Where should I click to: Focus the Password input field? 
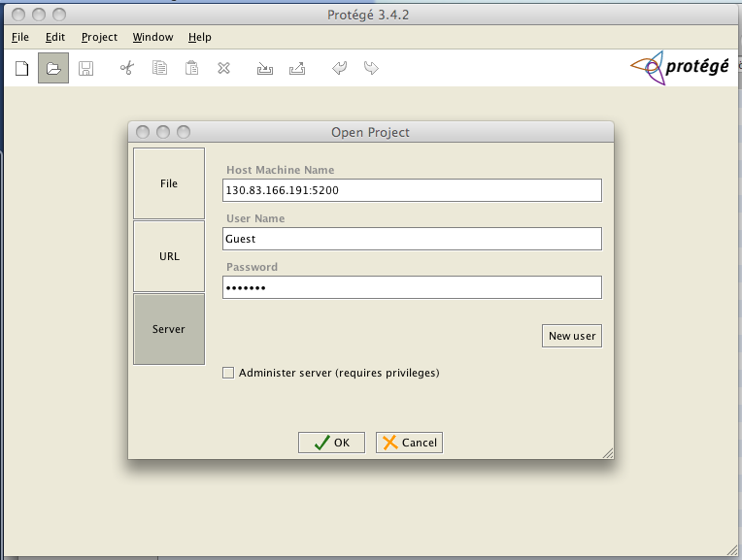click(x=412, y=287)
